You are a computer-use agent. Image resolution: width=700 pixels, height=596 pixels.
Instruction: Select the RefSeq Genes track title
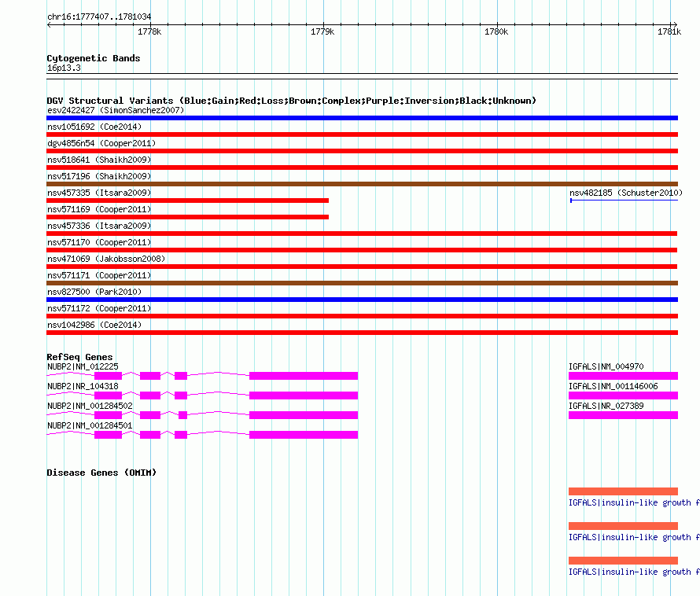pos(79,357)
